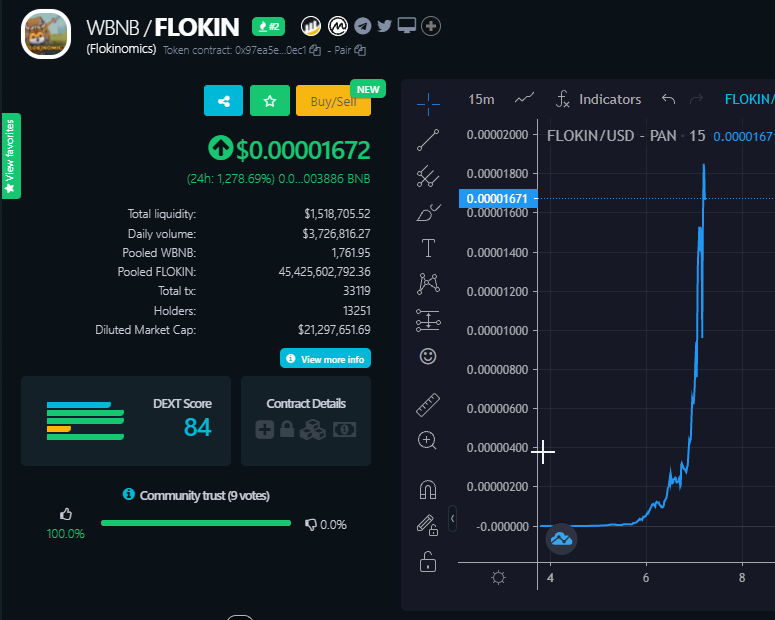Open Indicators menu
775x620 pixels.
[599, 99]
